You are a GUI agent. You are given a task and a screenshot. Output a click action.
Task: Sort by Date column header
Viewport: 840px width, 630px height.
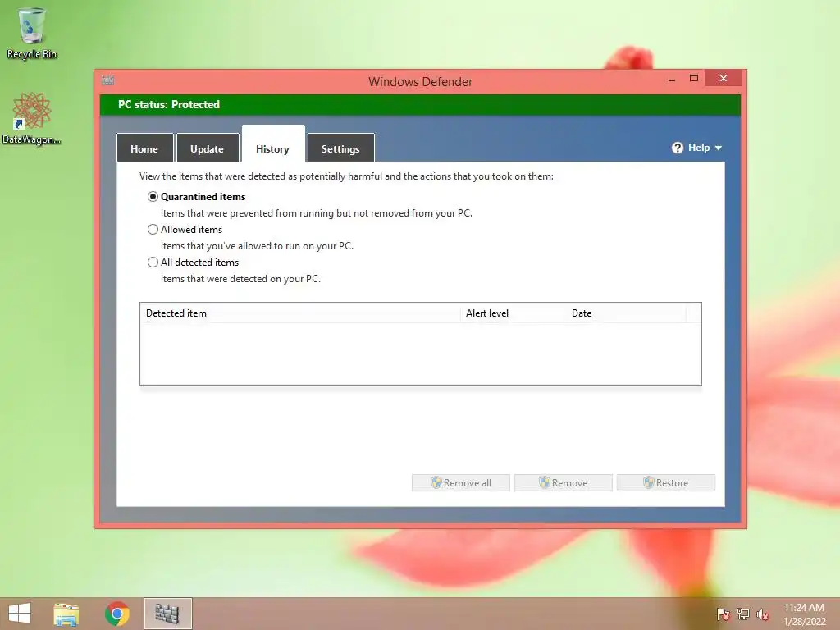(x=626, y=313)
